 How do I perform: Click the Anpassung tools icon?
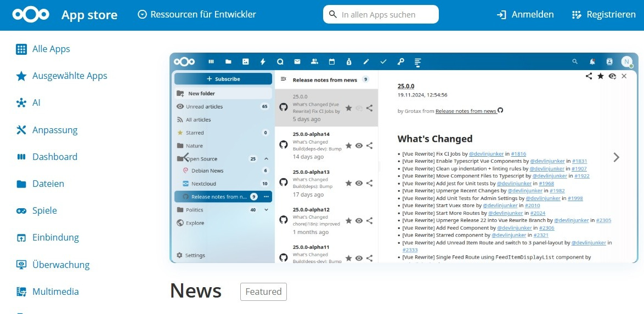click(x=21, y=130)
